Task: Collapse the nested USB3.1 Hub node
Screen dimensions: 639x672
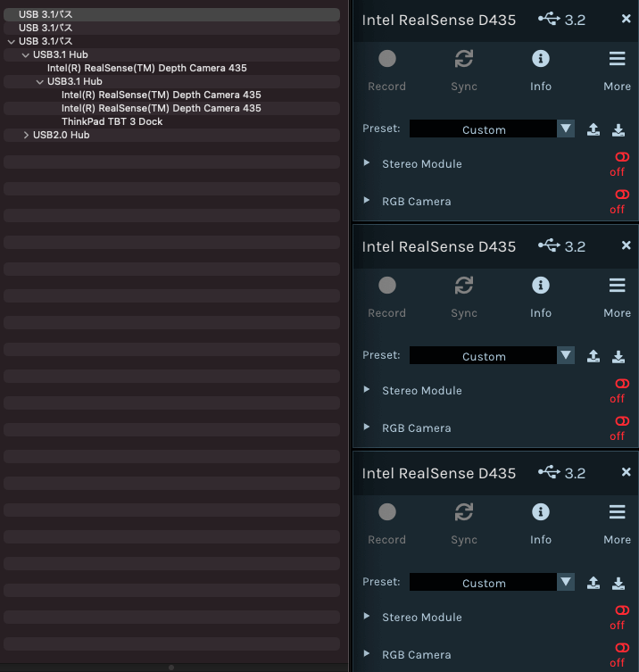Action: point(40,81)
